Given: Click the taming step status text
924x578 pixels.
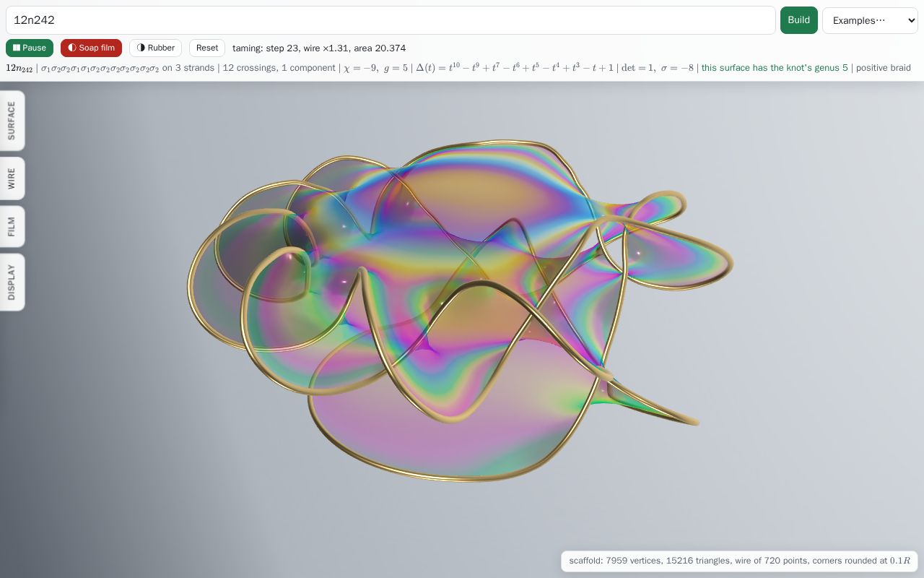Looking at the screenshot, I should [319, 48].
